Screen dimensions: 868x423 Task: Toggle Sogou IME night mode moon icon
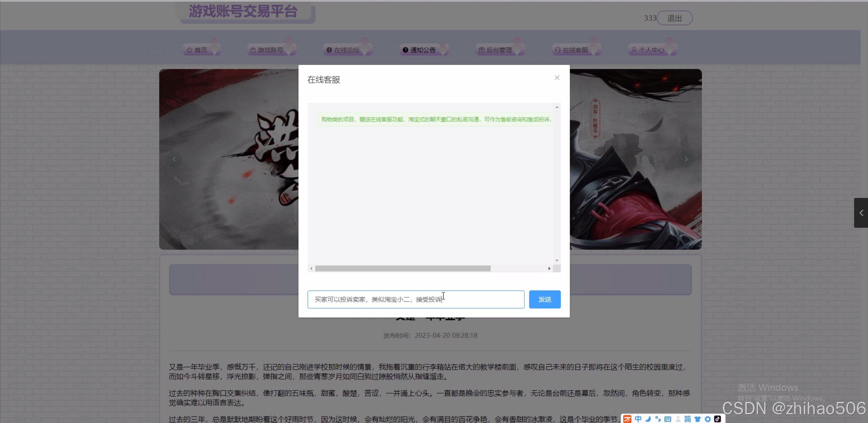click(x=648, y=419)
